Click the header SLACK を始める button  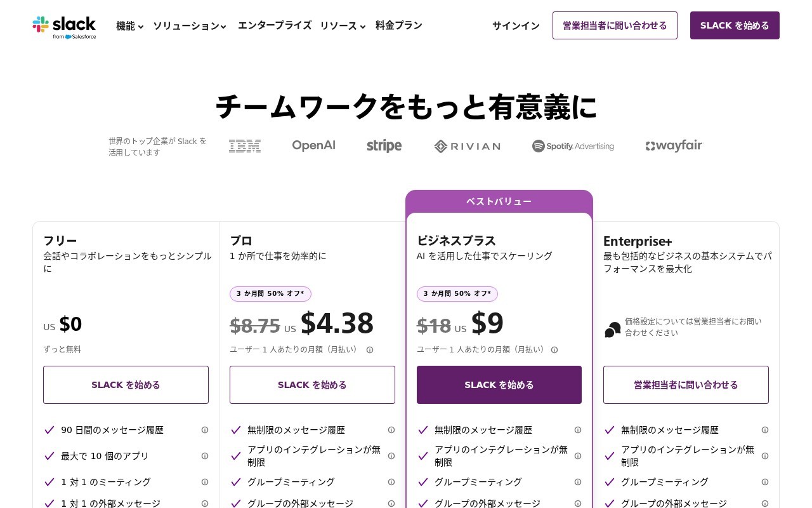735,25
